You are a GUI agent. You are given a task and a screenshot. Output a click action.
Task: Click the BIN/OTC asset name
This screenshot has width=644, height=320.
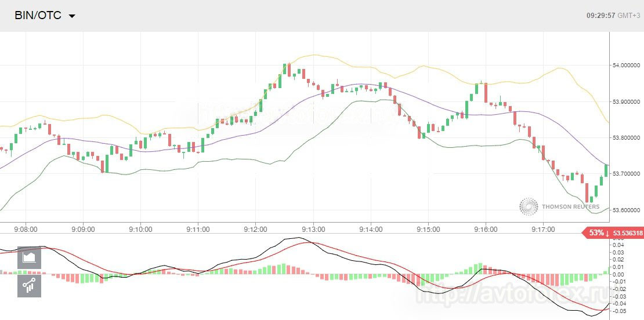coord(38,16)
